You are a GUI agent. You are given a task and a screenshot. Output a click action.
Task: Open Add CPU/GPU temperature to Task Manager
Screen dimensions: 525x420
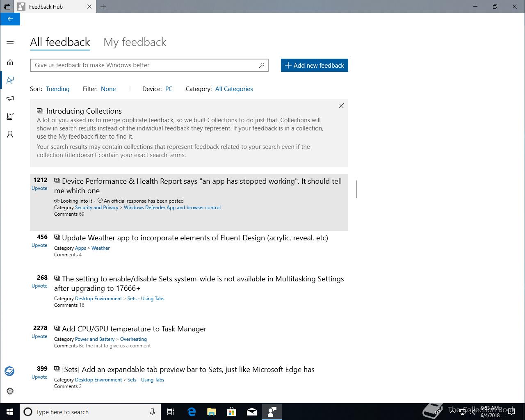[x=134, y=329]
